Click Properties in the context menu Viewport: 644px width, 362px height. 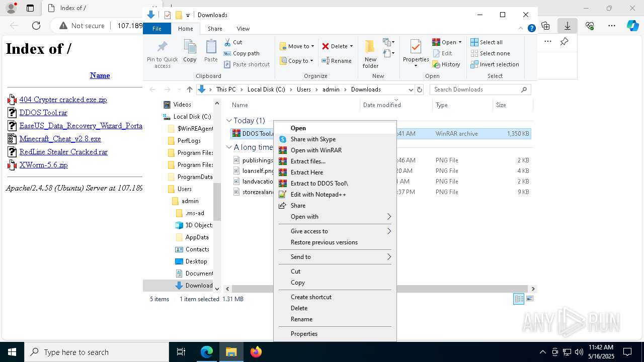pyautogui.click(x=335, y=334)
